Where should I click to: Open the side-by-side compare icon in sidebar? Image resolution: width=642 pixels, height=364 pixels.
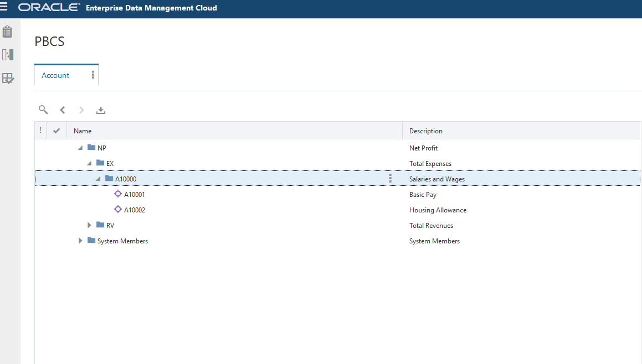point(8,55)
